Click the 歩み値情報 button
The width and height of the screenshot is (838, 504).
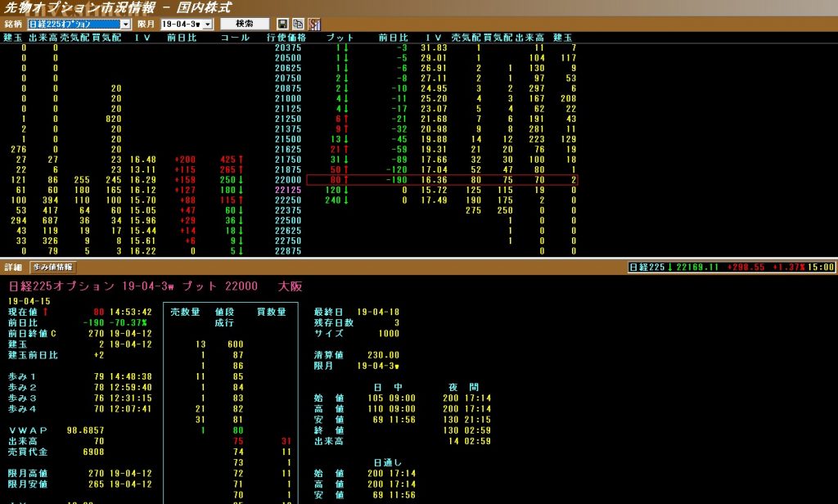coord(53,268)
